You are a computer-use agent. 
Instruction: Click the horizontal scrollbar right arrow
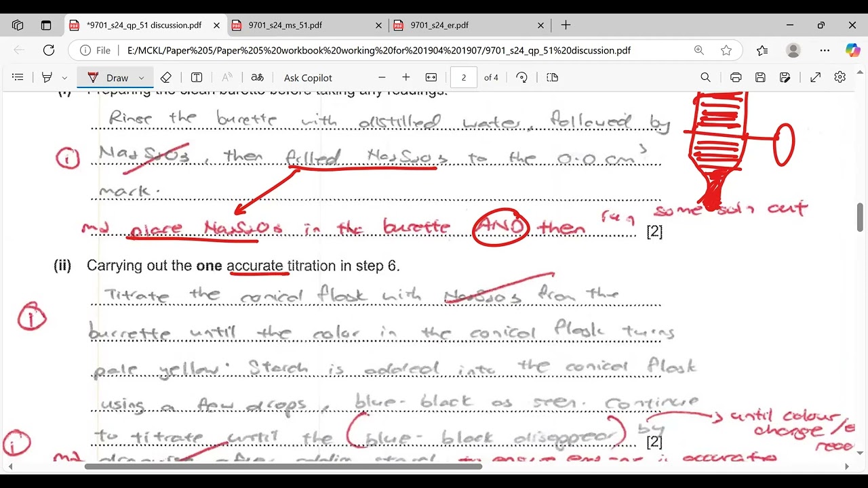[846, 466]
